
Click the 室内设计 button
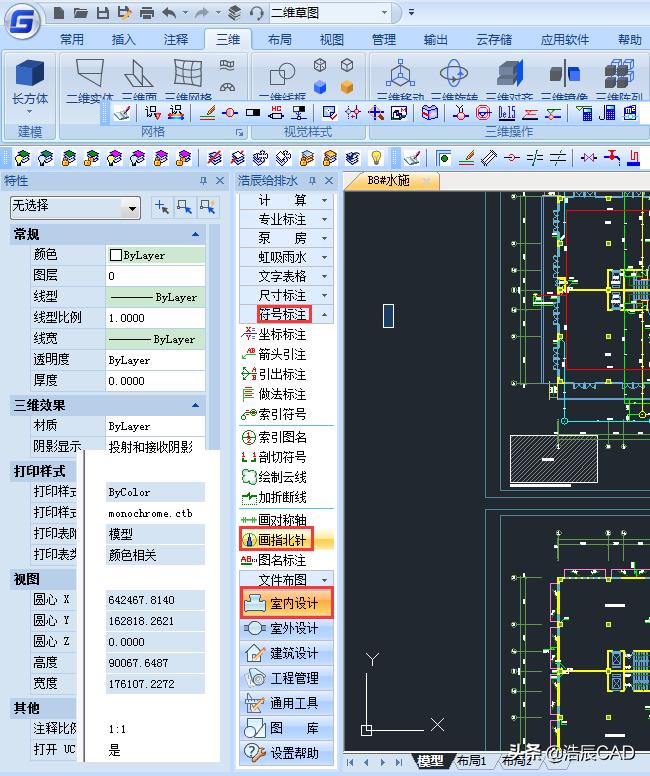(x=288, y=603)
